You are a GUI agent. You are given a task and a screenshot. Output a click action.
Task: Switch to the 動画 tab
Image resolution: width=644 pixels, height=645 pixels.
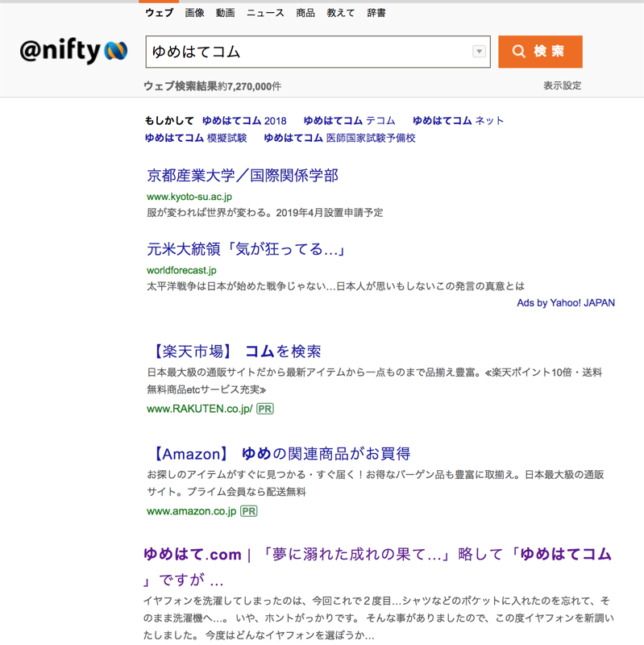(226, 13)
